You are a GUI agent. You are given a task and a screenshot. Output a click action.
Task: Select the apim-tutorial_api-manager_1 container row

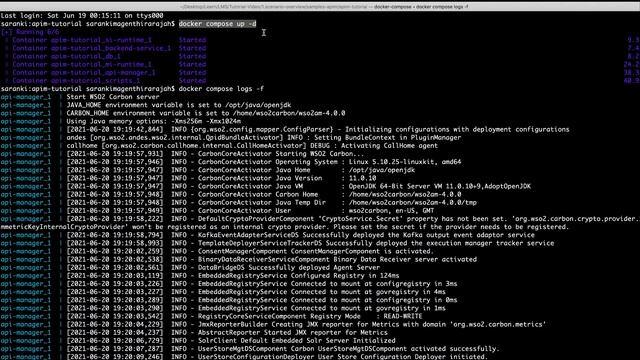[x=105, y=73]
